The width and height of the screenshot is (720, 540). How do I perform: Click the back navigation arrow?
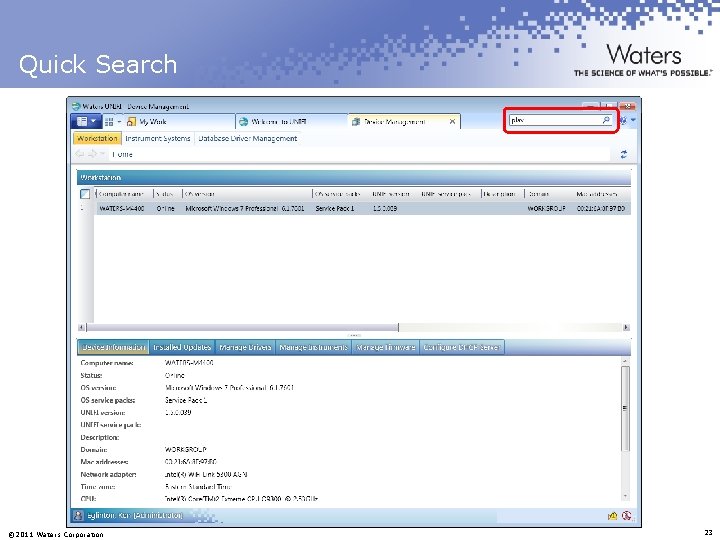point(79,154)
